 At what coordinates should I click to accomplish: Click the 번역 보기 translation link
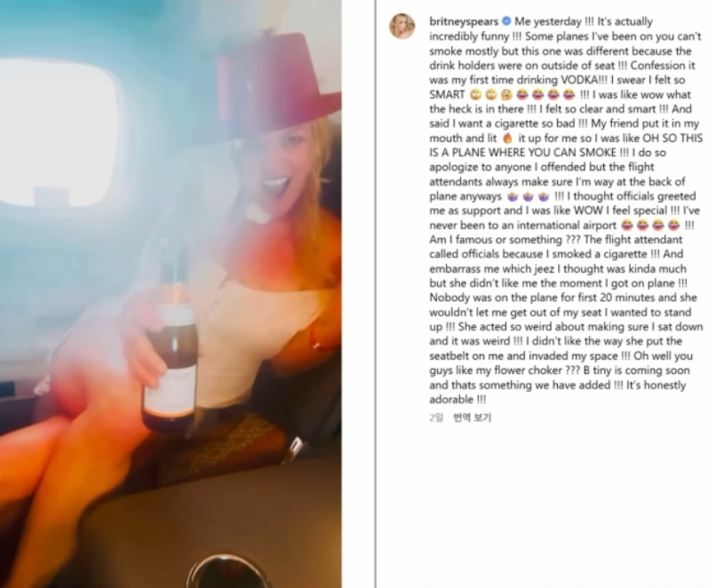473,417
